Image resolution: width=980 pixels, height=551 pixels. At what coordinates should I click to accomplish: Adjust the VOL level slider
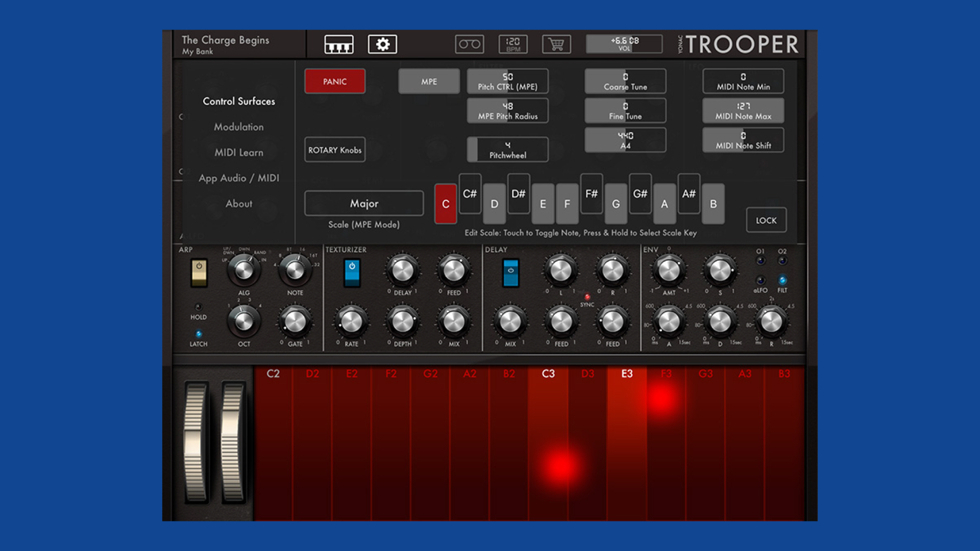(x=624, y=44)
